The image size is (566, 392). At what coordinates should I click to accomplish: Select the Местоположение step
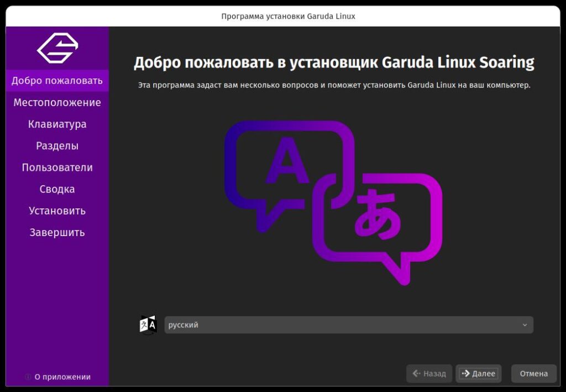coord(57,102)
